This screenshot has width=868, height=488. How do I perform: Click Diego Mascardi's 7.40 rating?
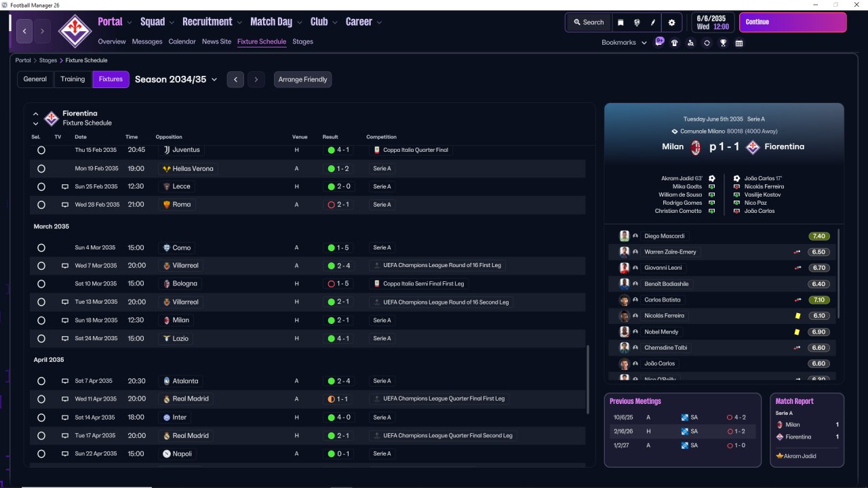point(819,236)
